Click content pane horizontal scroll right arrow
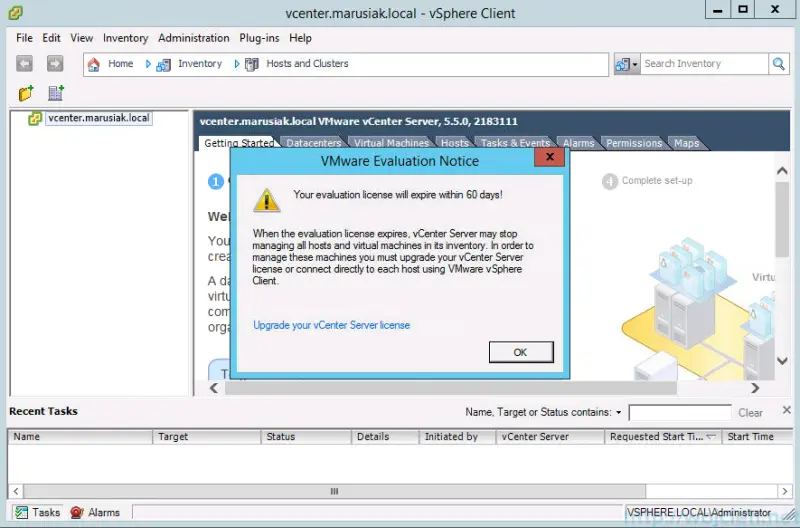This screenshot has width=800, height=528. coord(755,388)
